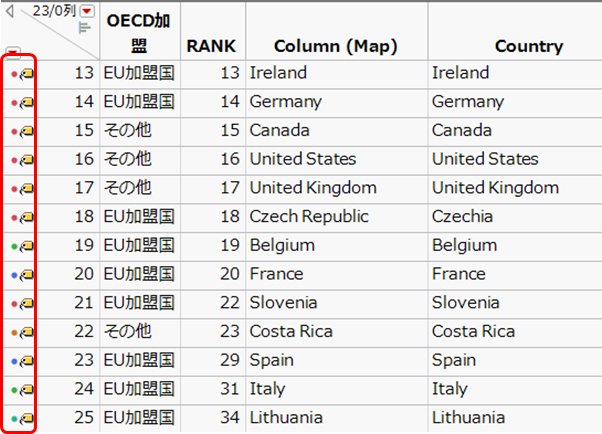Open the red columns dropdown triangle
Screen dimensions: 602x434
click(x=85, y=11)
